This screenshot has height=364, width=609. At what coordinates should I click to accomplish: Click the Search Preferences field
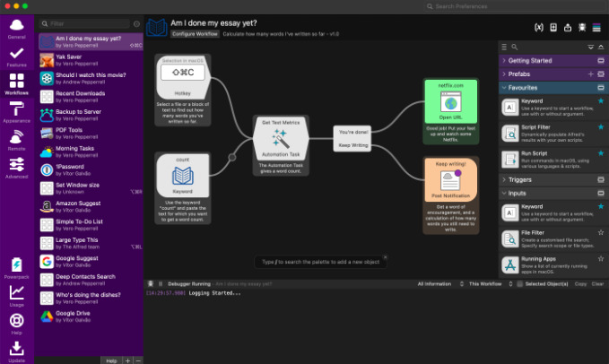click(x=515, y=6)
